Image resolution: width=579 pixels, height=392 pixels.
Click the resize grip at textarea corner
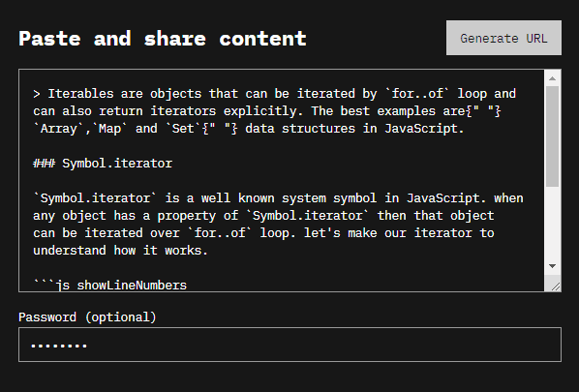coord(556,286)
